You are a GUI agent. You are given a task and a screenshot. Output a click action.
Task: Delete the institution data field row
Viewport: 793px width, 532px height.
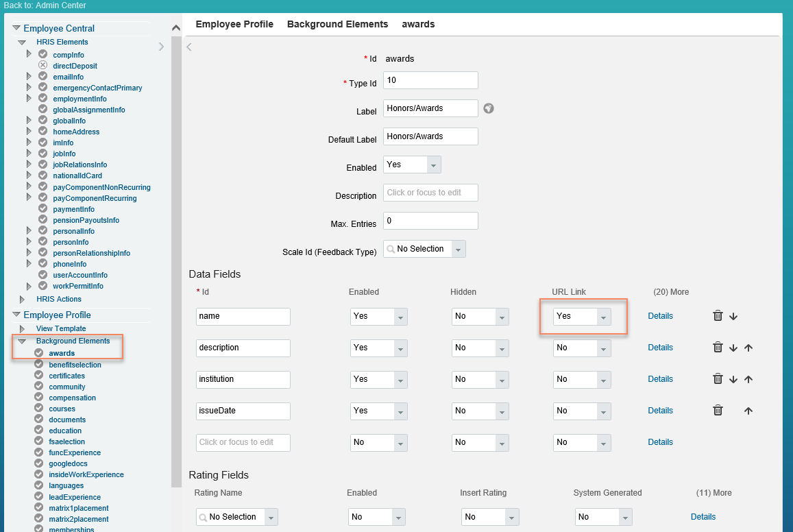[x=718, y=378]
